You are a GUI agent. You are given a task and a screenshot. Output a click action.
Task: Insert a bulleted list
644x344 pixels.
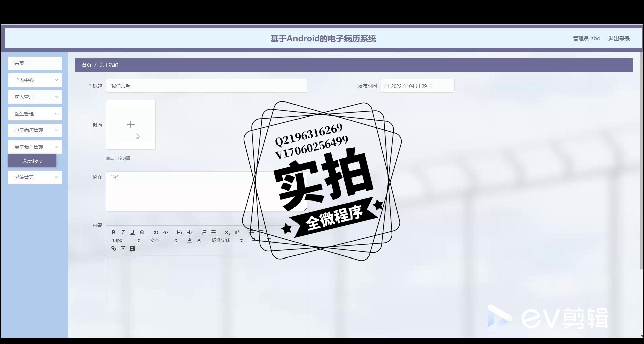(213, 232)
